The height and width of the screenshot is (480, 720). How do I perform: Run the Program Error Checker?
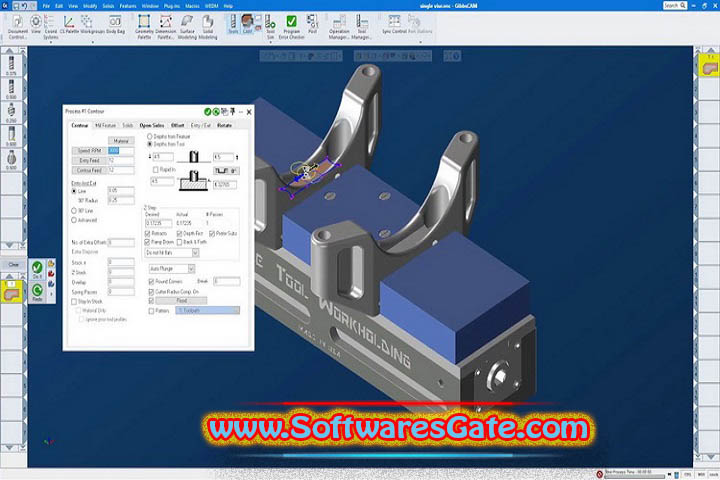click(x=292, y=27)
